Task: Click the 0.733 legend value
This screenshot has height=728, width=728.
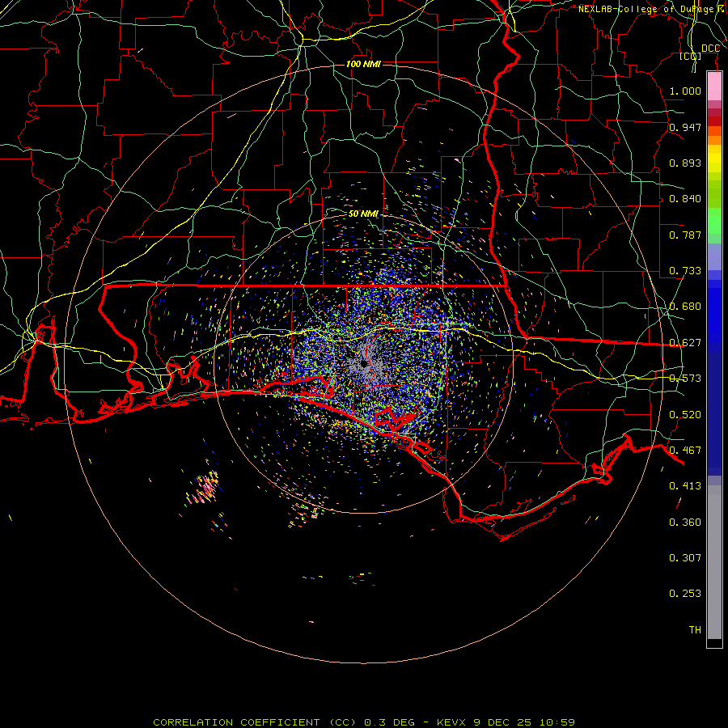Action: [x=685, y=271]
